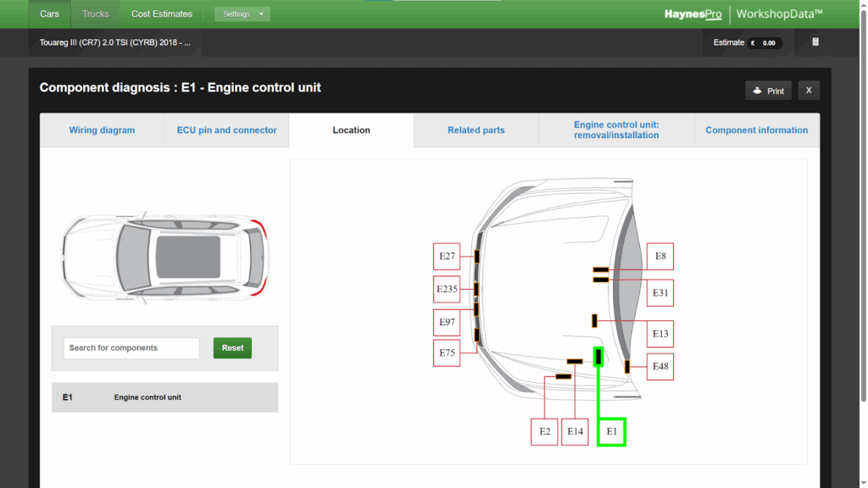Switch to the Wiring diagram tab
This screenshot has height=488, width=868.
click(102, 130)
